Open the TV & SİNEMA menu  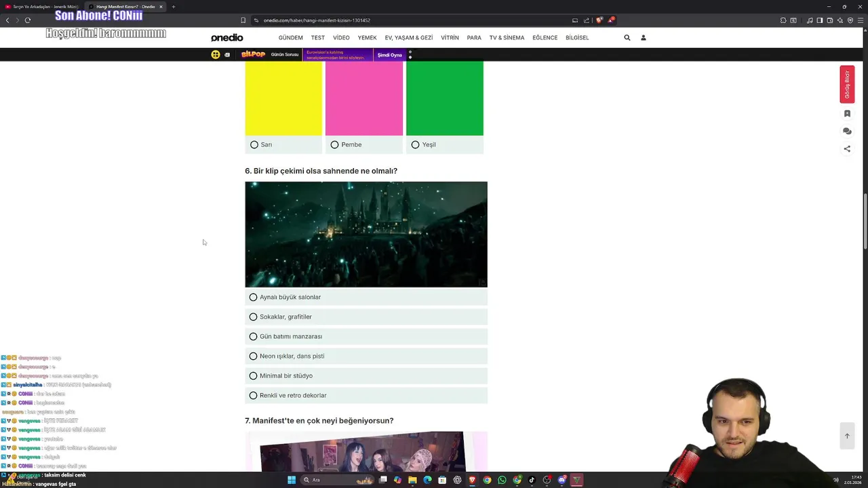[x=507, y=38]
